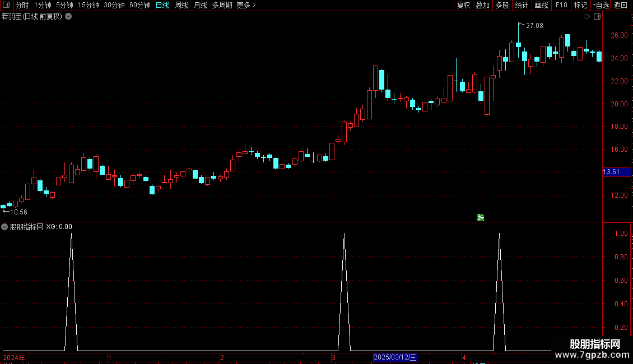633x364 pixels.
Task: Open F10 company information
Action: click(x=561, y=5)
